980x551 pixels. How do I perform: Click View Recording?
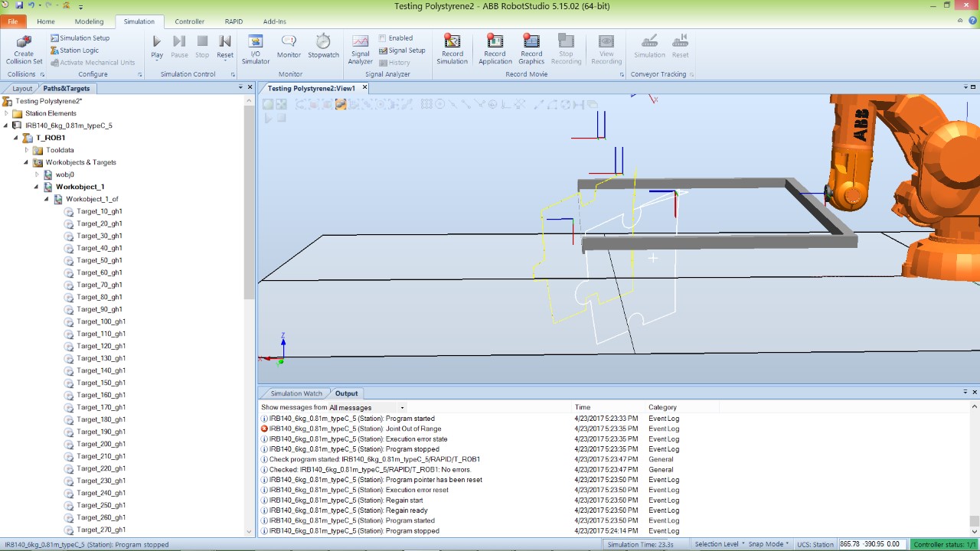(606, 49)
